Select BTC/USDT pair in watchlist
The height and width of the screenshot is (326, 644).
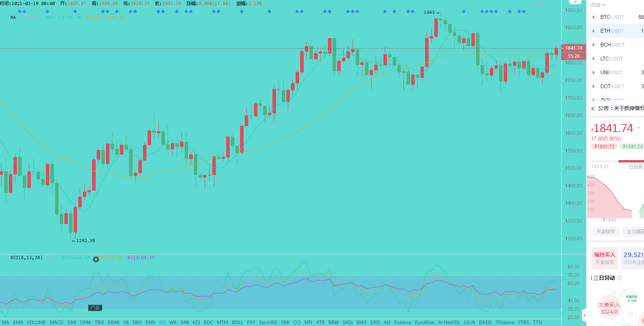point(615,17)
